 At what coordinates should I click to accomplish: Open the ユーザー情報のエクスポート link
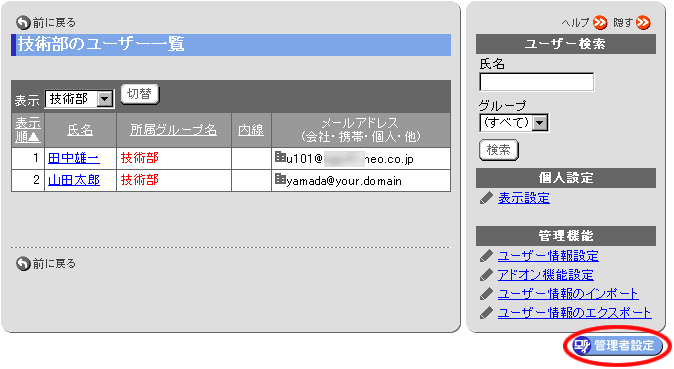point(575,313)
